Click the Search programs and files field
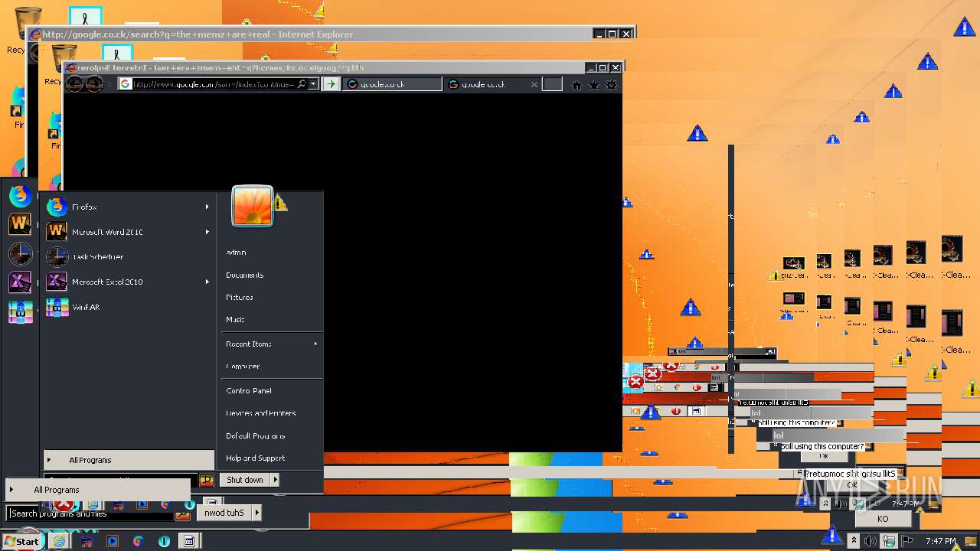980x551 pixels. 90,514
